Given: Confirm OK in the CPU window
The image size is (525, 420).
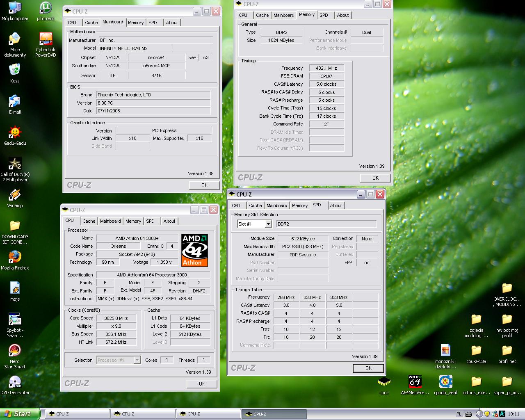Looking at the screenshot, I should [x=202, y=384].
